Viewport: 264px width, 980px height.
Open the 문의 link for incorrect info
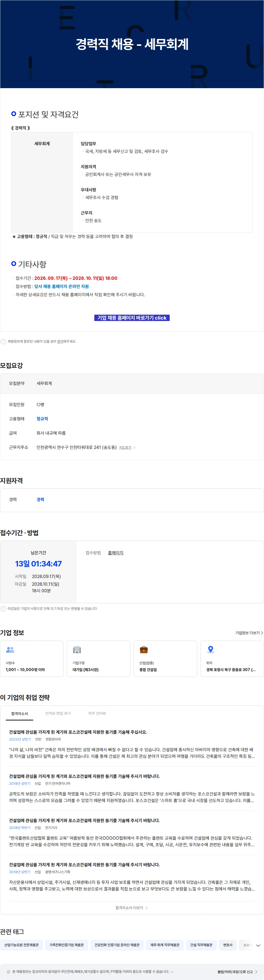coord(60,341)
